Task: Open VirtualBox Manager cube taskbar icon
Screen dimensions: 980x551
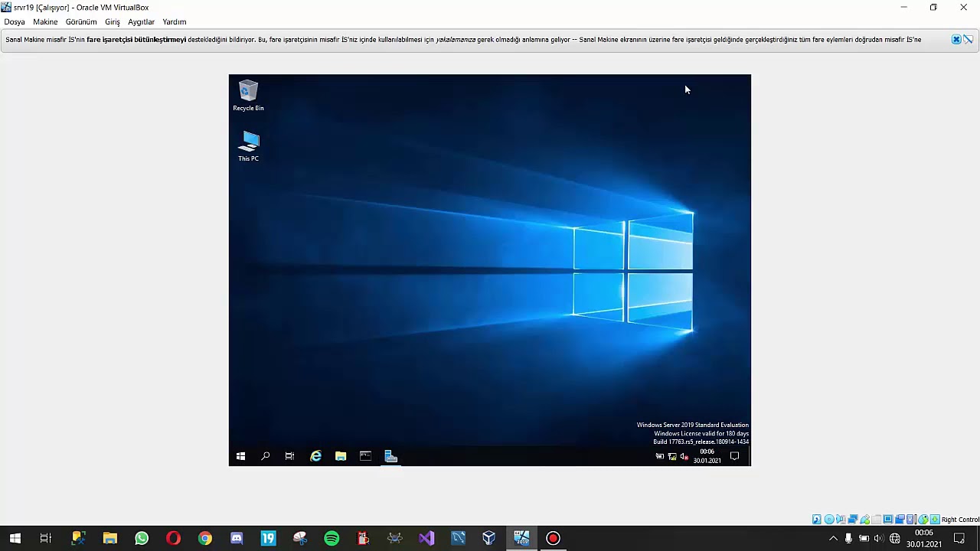Action: [x=489, y=539]
